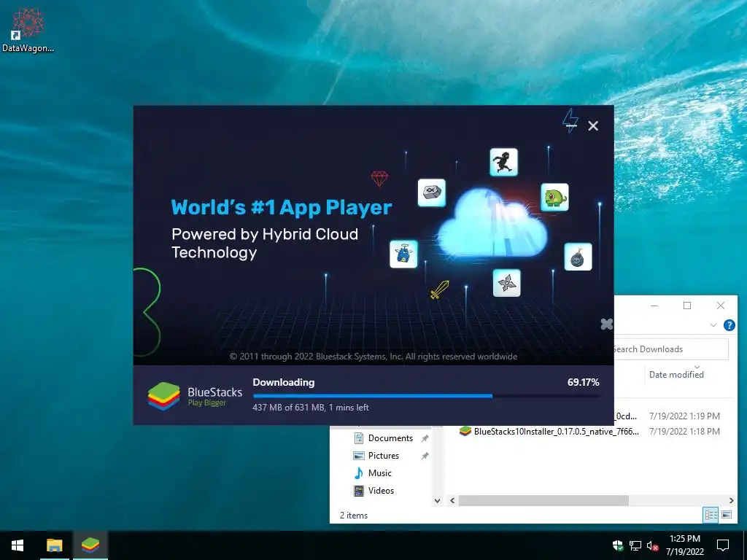Close the BlueStacks installer window
This screenshot has width=747, height=560.
pos(593,125)
